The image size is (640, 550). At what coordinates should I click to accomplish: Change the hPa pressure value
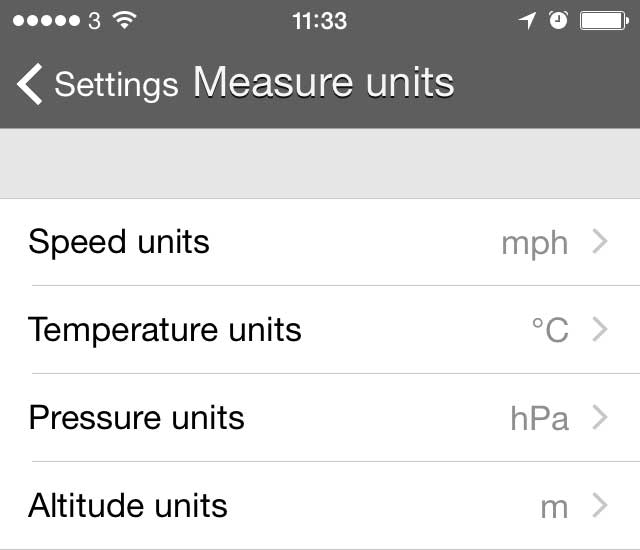click(539, 418)
